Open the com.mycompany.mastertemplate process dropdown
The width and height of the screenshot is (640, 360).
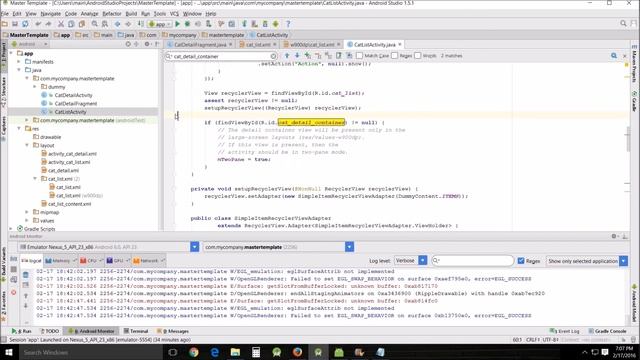[x=349, y=247]
